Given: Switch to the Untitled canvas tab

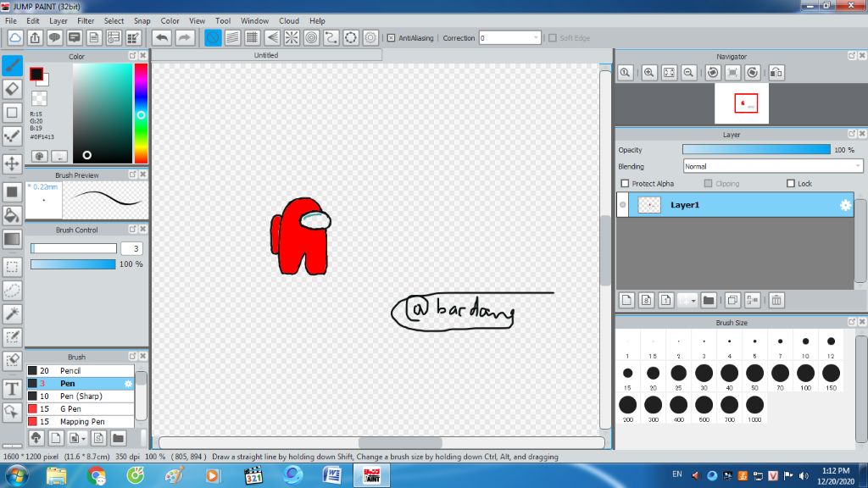Looking at the screenshot, I should pyautogui.click(x=266, y=55).
